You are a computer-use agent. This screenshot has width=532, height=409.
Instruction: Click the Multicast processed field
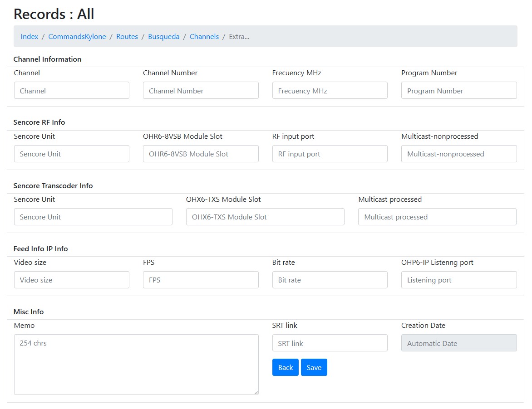(x=437, y=217)
